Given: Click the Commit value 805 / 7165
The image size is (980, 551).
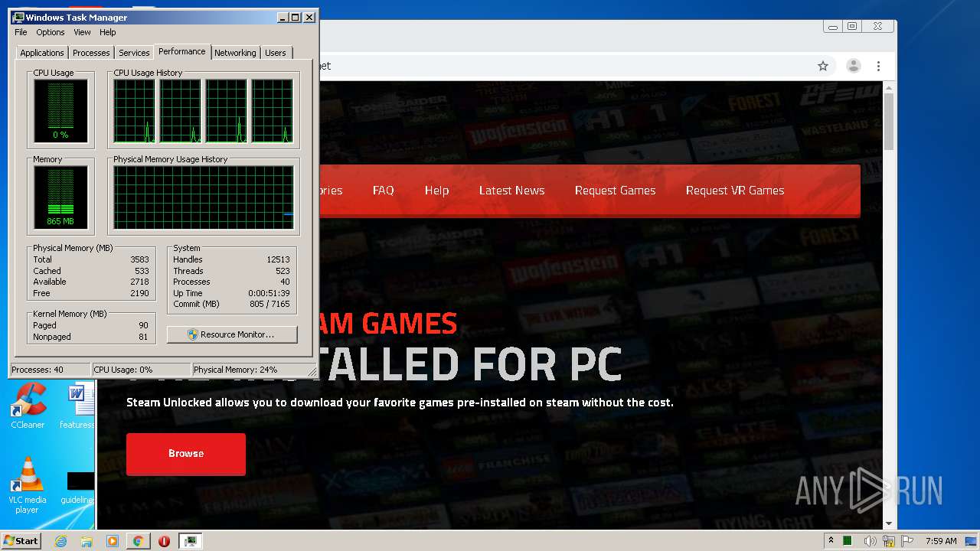Looking at the screenshot, I should click(x=269, y=304).
